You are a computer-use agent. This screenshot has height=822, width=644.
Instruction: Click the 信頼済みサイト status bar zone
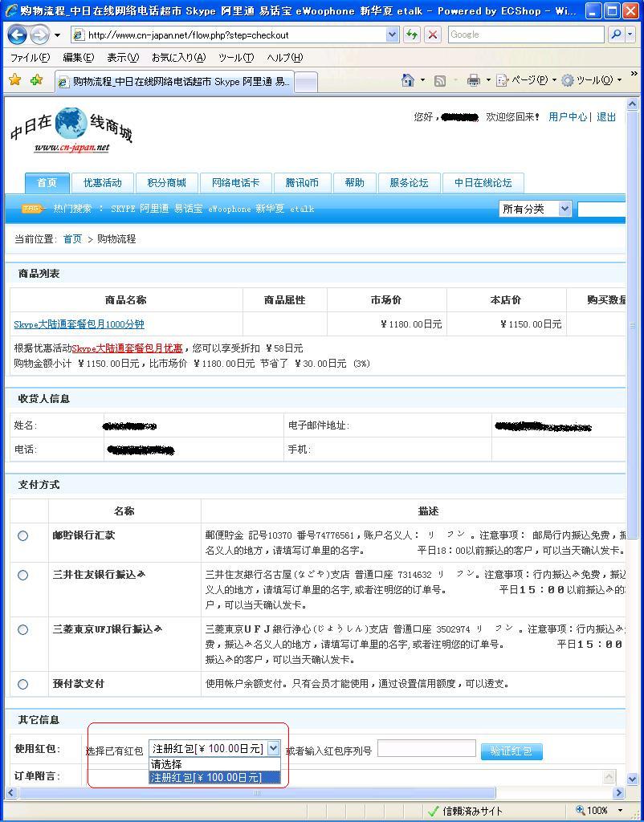coord(465,811)
